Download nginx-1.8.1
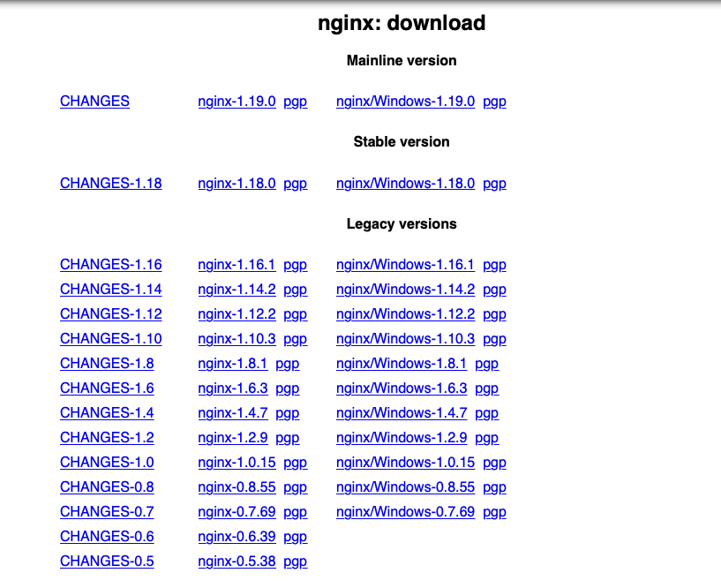This screenshot has height=588, width=721. pos(233,364)
